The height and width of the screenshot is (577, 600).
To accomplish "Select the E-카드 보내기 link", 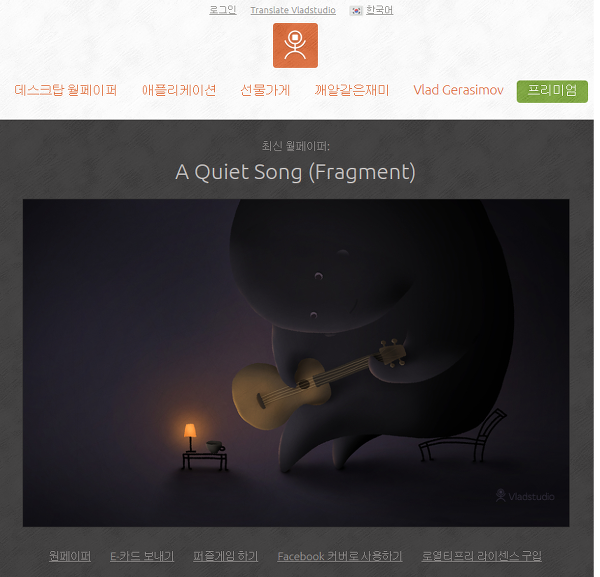I will tap(142, 556).
